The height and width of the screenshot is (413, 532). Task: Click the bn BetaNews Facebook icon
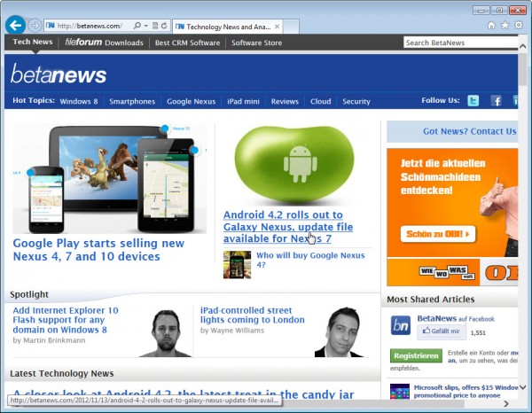click(401, 325)
